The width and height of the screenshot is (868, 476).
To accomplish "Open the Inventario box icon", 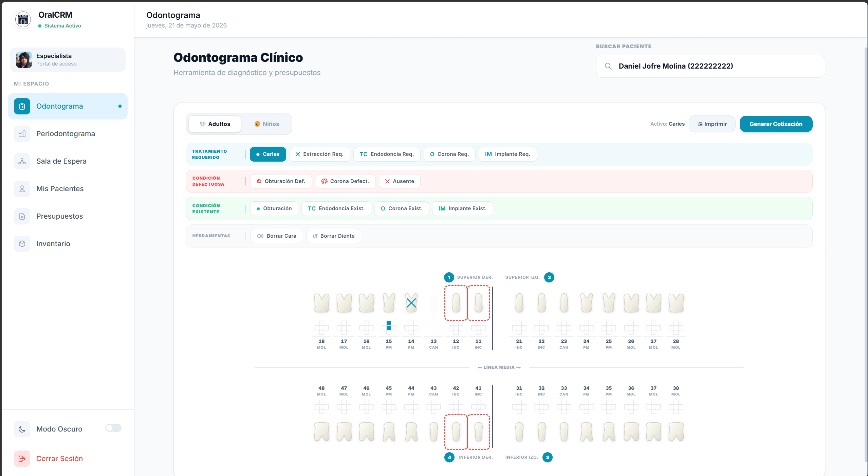I will (22, 244).
